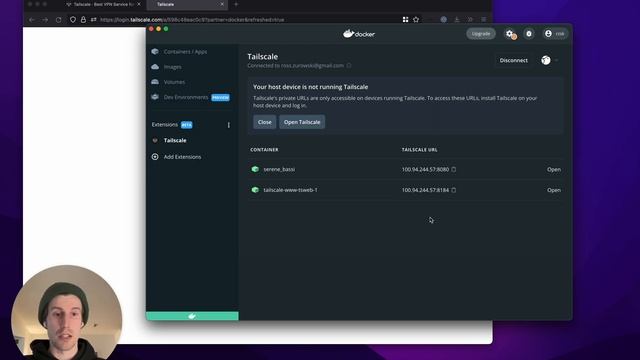
Task: Click the Tailscale extension icon in sidebar
Action: (x=155, y=140)
